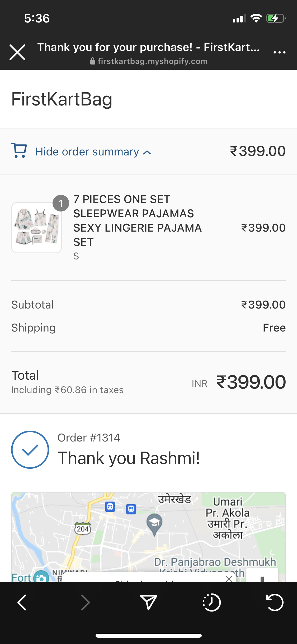Share page via paper plane icon
This screenshot has height=644, width=297.
click(148, 602)
